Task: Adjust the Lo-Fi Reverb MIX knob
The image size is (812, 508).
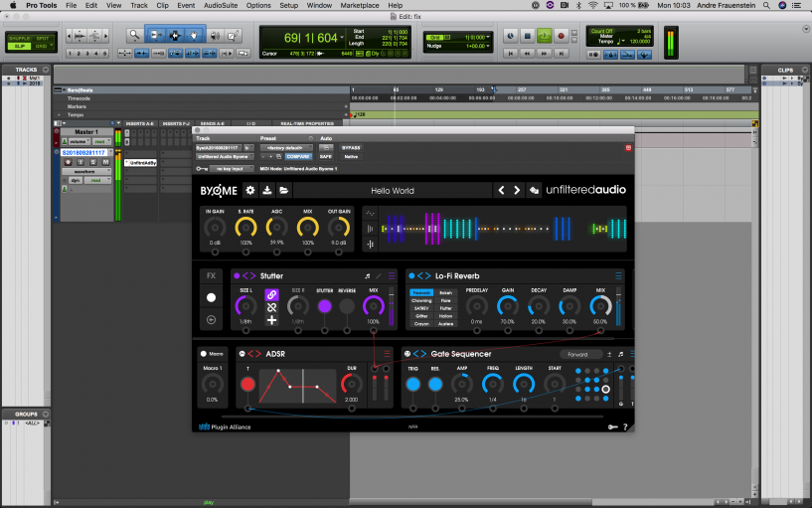Action: [x=600, y=307]
